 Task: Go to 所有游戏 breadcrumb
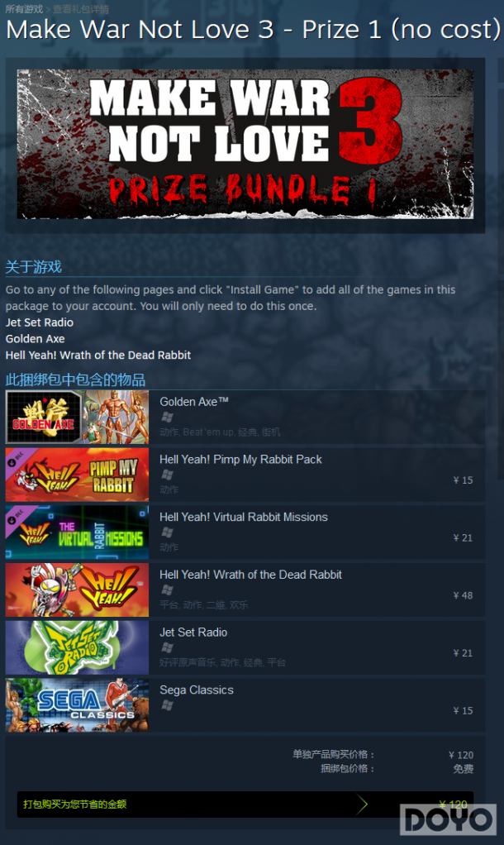[24, 9]
